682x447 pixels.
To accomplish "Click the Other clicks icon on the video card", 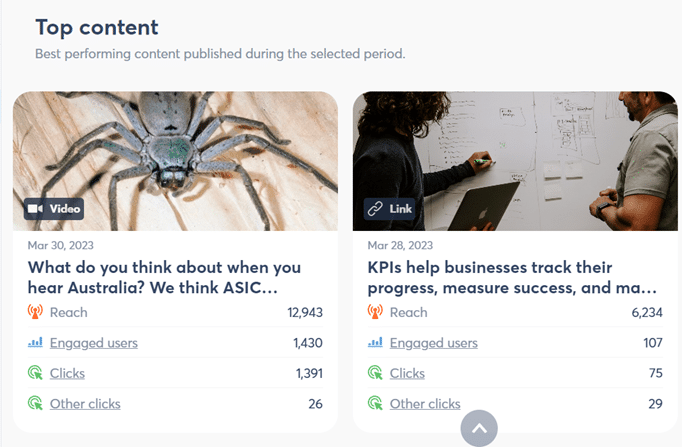I will point(36,404).
